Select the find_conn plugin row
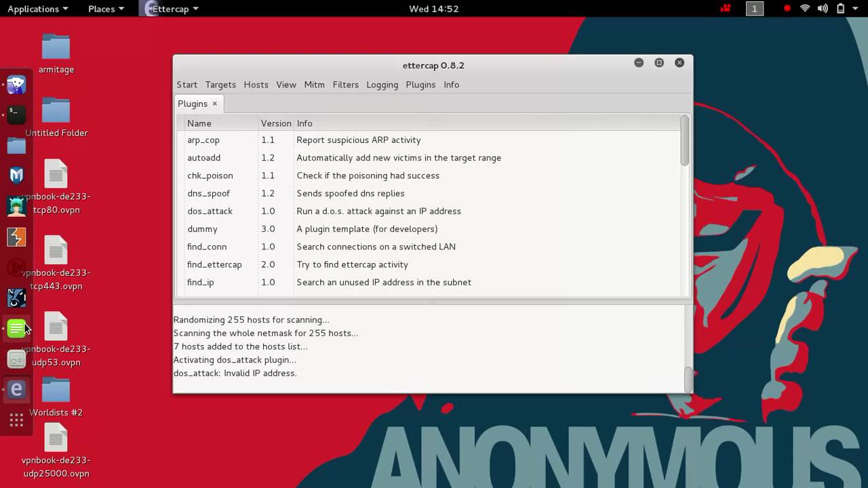Screen dimensions: 868x488 [429, 247]
